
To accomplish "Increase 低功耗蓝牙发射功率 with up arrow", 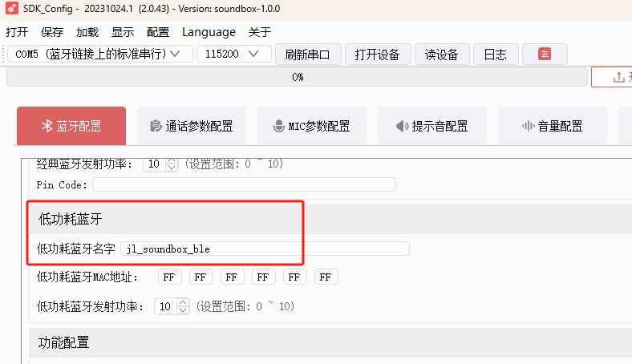I will 183,302.
